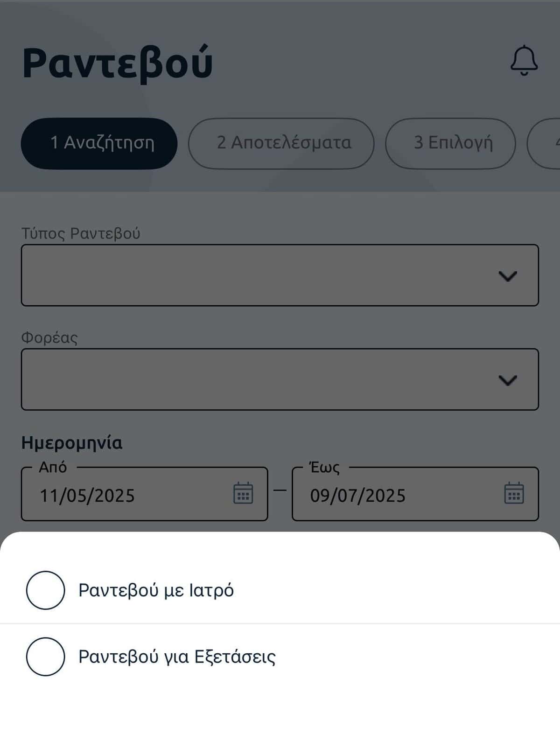560x734 pixels.
Task: Click the Φορέας chevron arrow
Action: [507, 380]
